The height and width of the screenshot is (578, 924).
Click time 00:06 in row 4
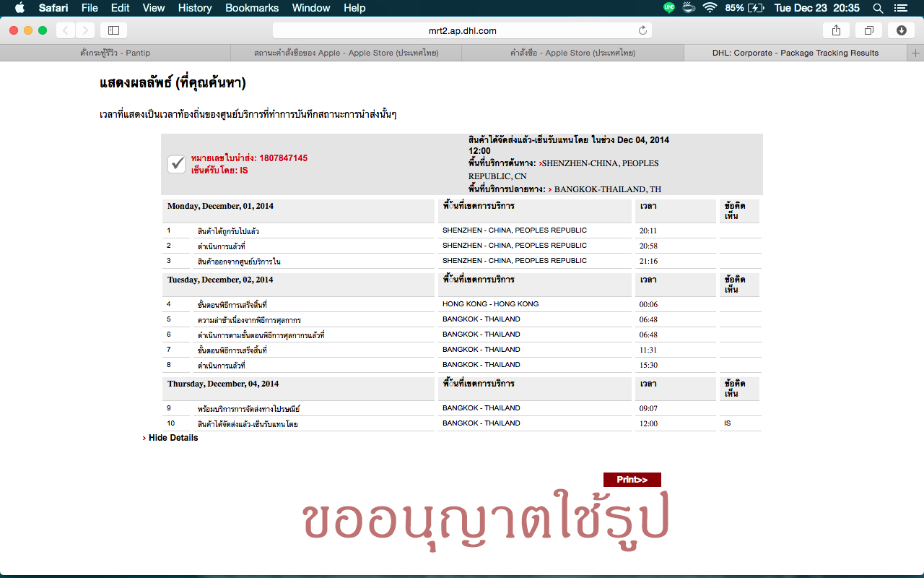click(x=648, y=305)
